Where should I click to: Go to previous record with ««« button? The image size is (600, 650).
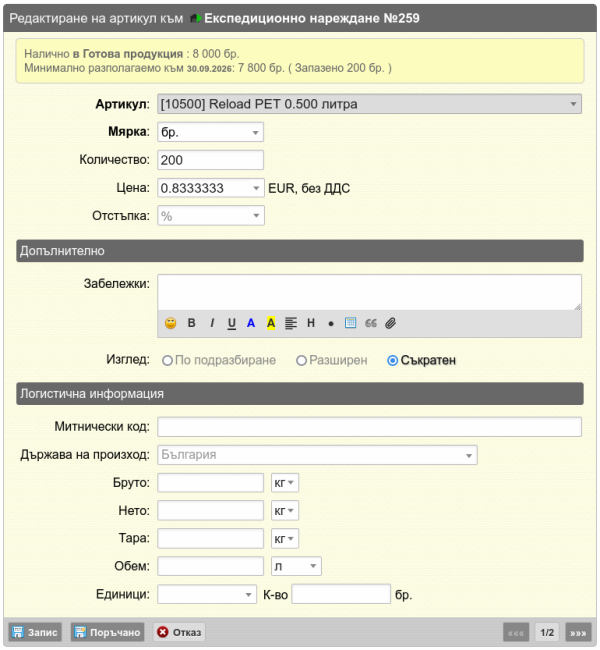pyautogui.click(x=516, y=633)
